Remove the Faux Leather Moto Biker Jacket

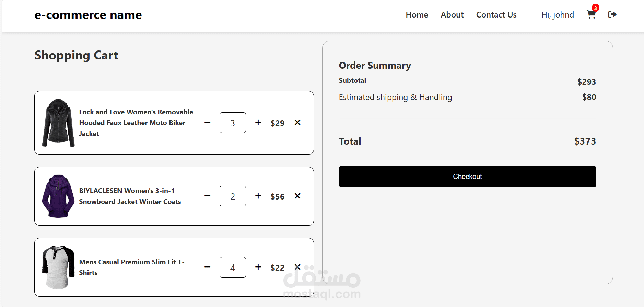coord(297,123)
